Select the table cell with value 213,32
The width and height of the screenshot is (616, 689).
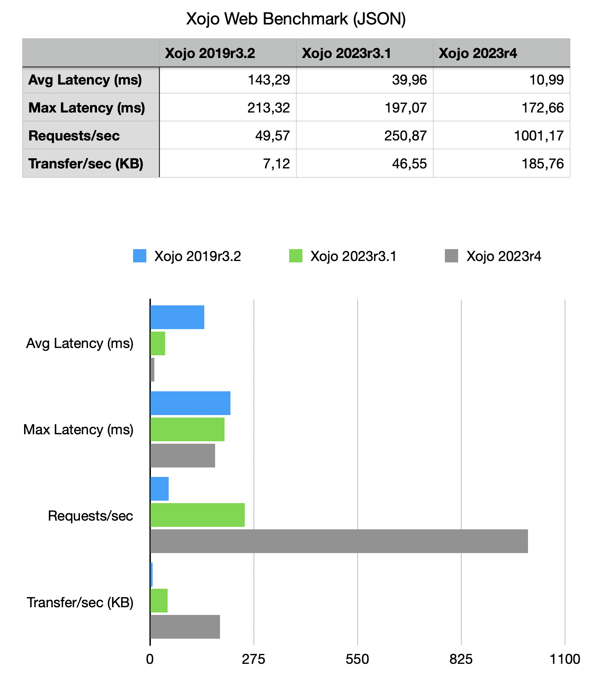coord(228,107)
